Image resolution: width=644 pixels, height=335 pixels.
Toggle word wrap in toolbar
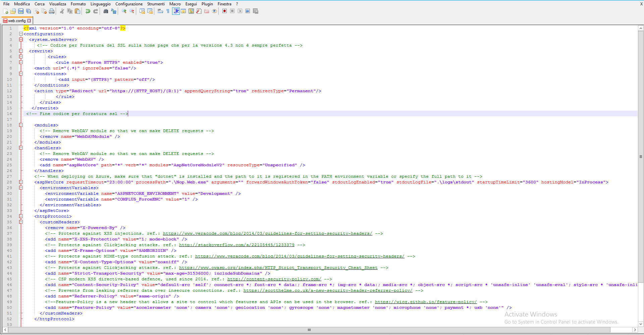(x=160, y=11)
